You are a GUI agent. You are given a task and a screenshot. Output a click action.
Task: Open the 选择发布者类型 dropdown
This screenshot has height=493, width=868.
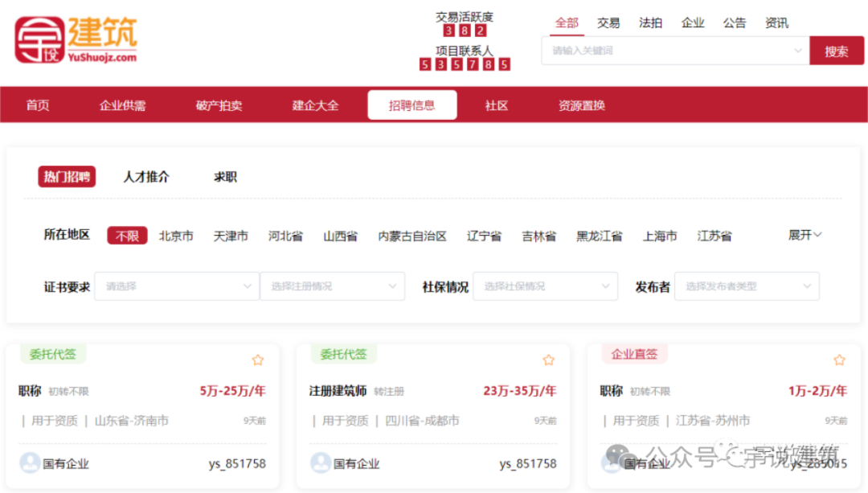point(747,286)
